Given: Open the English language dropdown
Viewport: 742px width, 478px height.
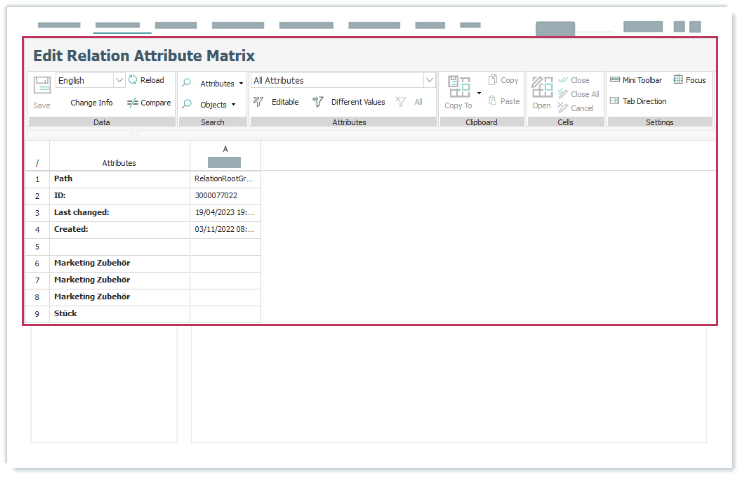Looking at the screenshot, I should (x=119, y=80).
